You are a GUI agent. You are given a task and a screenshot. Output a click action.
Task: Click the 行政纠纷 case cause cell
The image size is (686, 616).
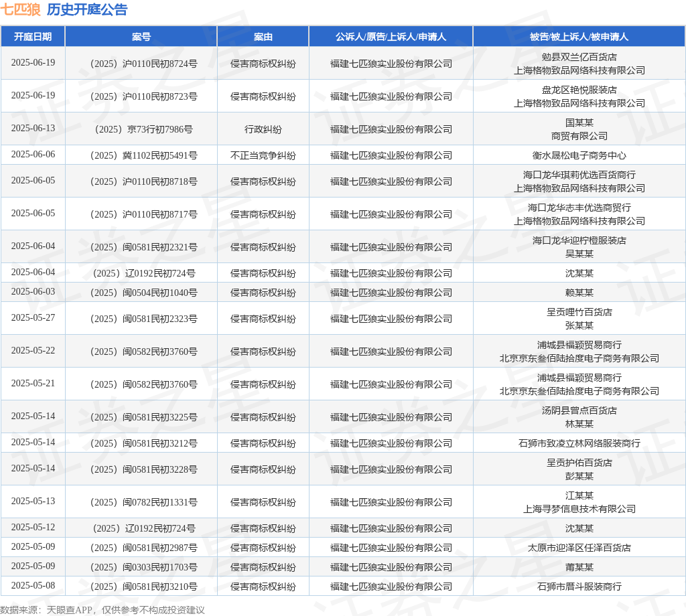click(263, 129)
